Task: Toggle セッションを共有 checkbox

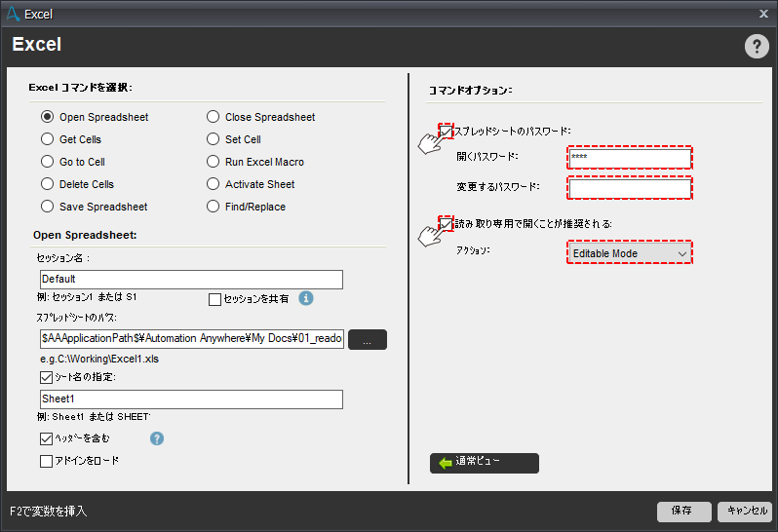Action: [x=214, y=299]
